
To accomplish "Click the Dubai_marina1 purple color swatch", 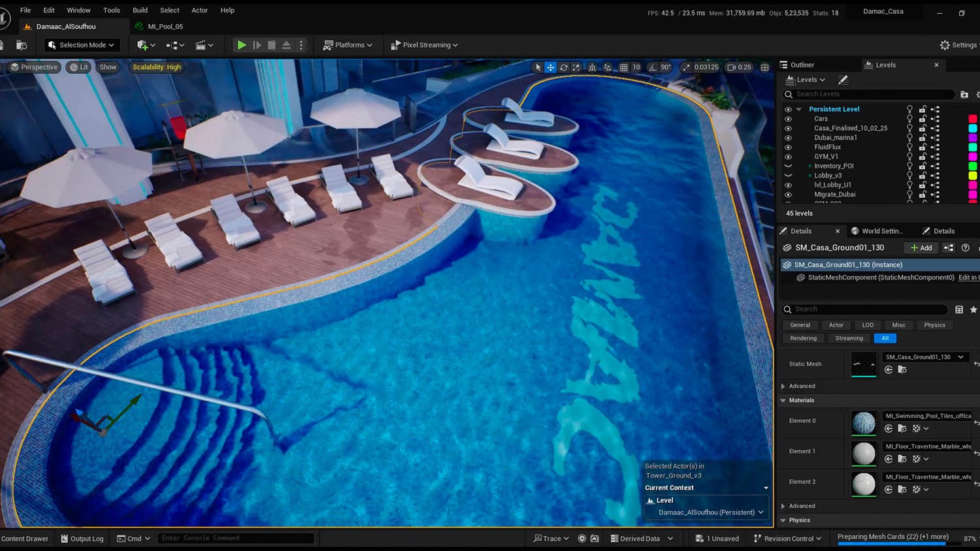I will coord(972,138).
